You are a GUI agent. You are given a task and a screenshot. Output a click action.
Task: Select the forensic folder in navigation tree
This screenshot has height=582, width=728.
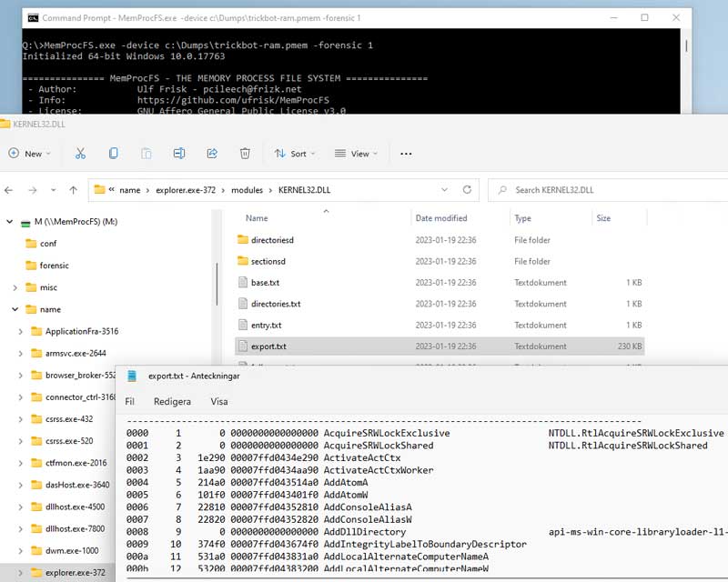coord(54,266)
